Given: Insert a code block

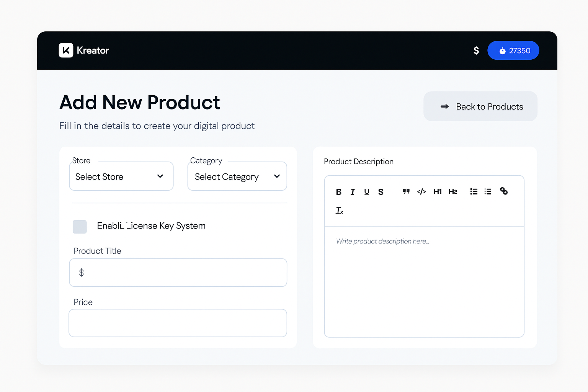Looking at the screenshot, I should click(421, 191).
